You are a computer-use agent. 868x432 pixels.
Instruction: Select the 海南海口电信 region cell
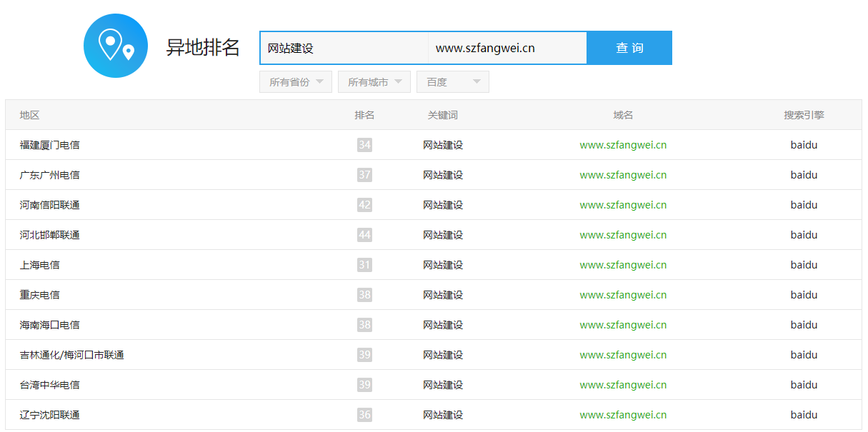click(x=49, y=325)
